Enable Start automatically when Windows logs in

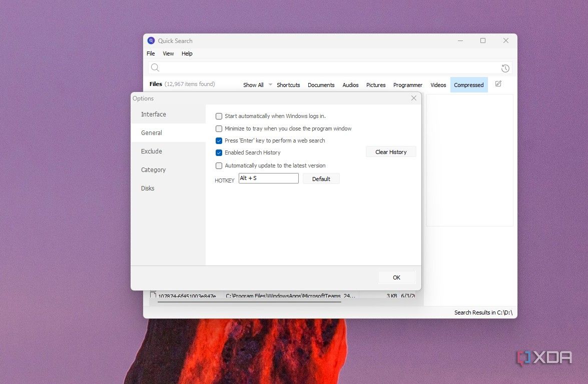click(x=219, y=116)
